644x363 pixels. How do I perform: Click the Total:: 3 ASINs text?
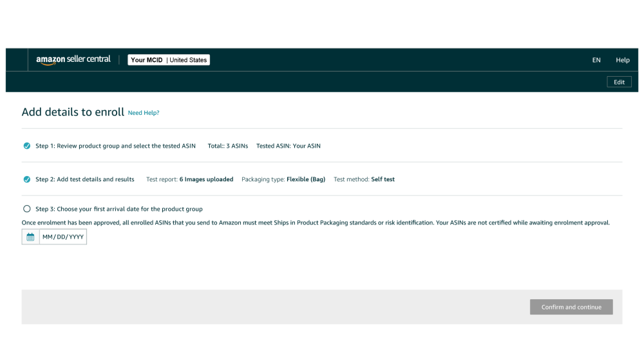[227, 146]
